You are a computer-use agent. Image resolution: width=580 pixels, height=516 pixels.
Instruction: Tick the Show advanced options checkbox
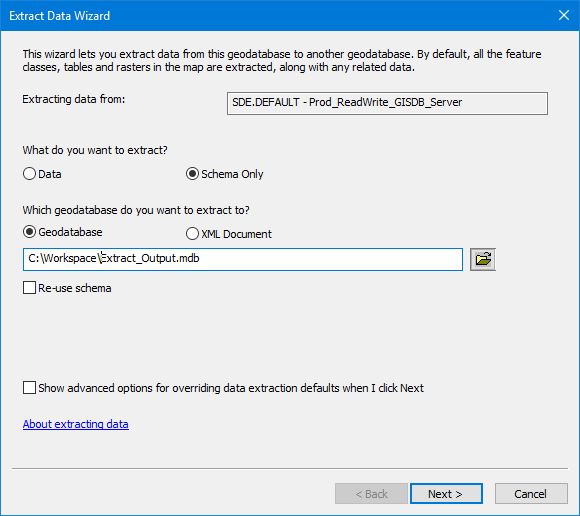29,388
